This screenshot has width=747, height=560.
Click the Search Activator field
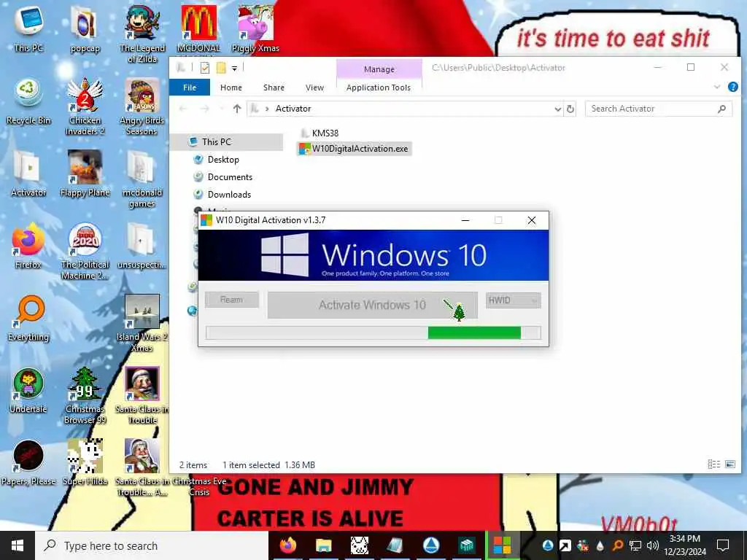(659, 109)
